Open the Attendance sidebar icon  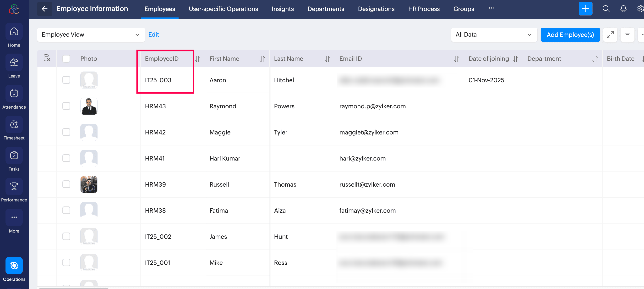[x=14, y=94]
